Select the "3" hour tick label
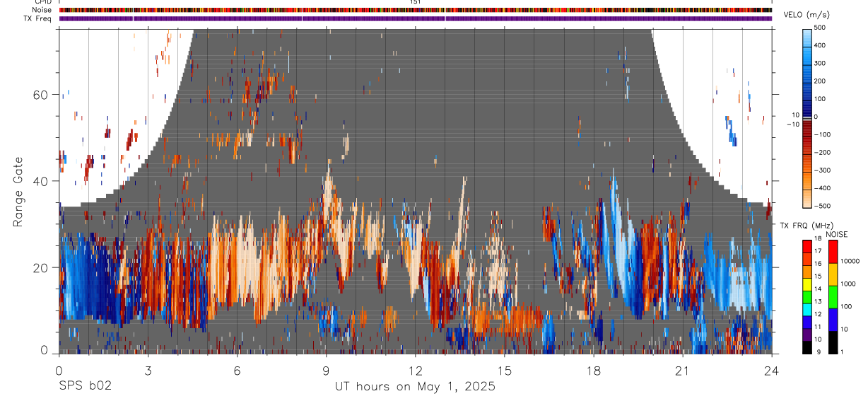The height and width of the screenshot is (401, 868). pos(148,370)
